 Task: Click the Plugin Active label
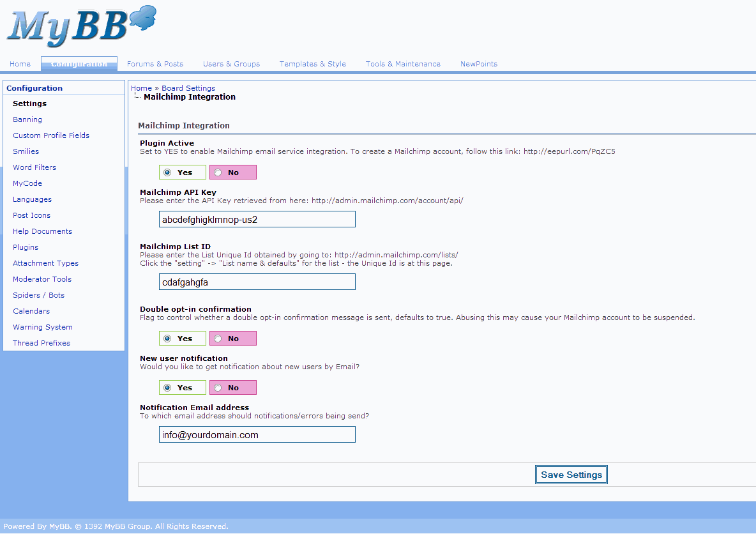pyautogui.click(x=167, y=143)
